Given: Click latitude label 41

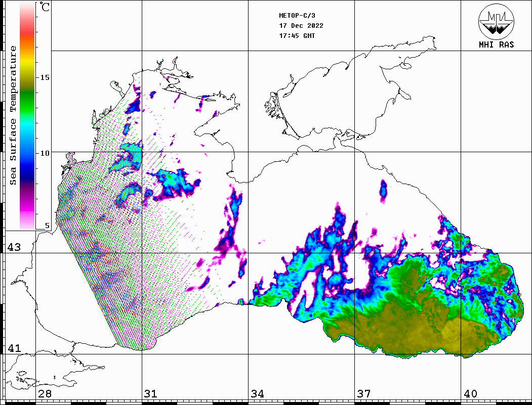Looking at the screenshot, I should point(14,348).
